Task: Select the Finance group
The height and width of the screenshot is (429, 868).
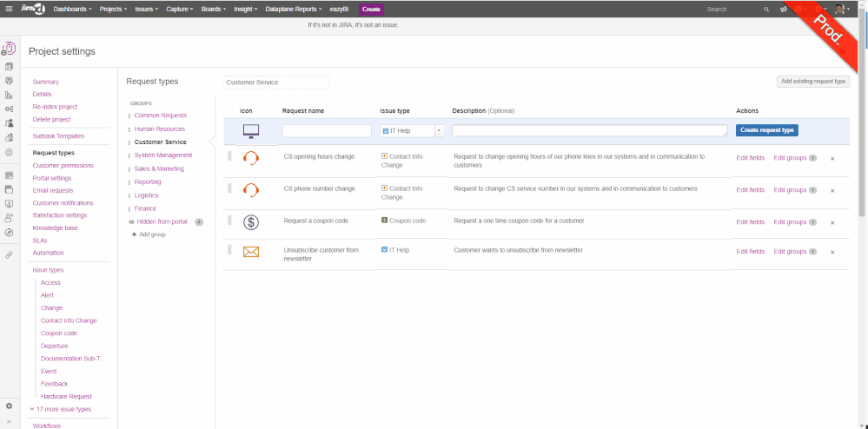Action: [x=145, y=208]
